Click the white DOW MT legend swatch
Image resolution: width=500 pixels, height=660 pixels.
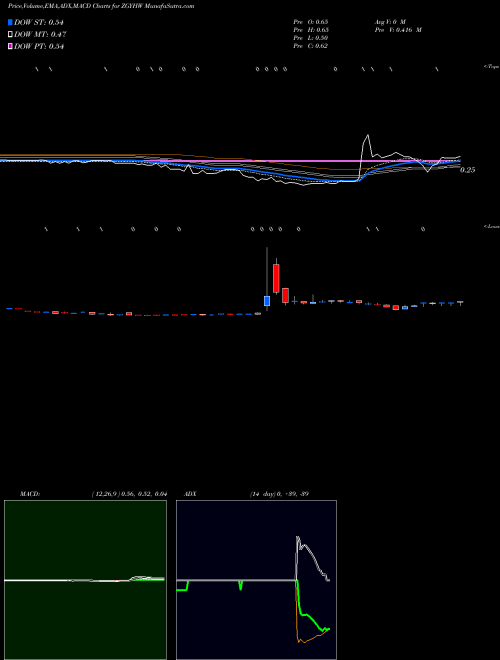coord(10,34)
